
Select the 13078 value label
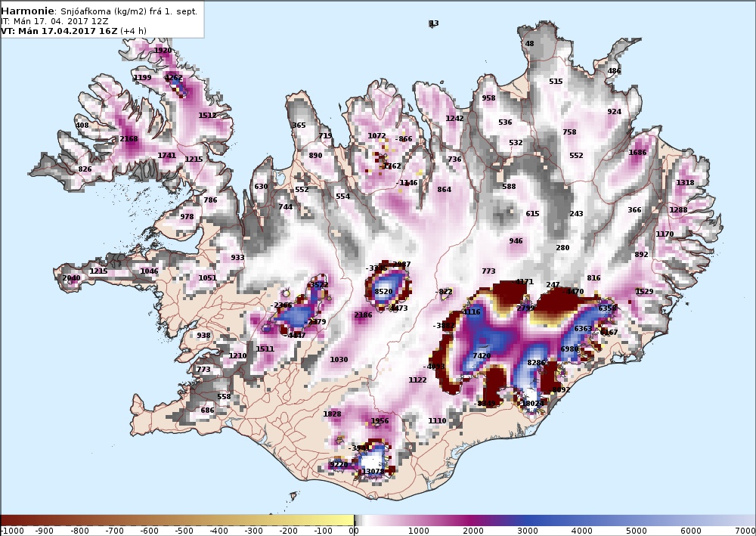(x=373, y=472)
